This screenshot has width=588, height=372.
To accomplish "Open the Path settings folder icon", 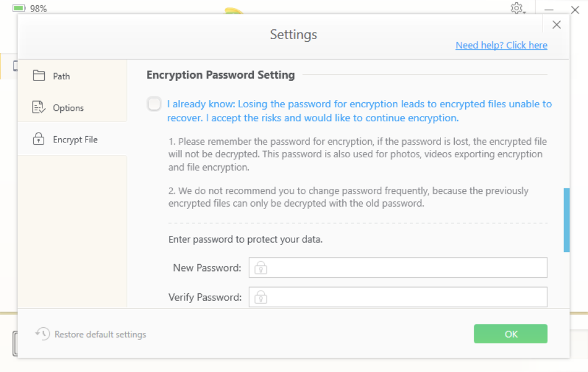I will [38, 76].
